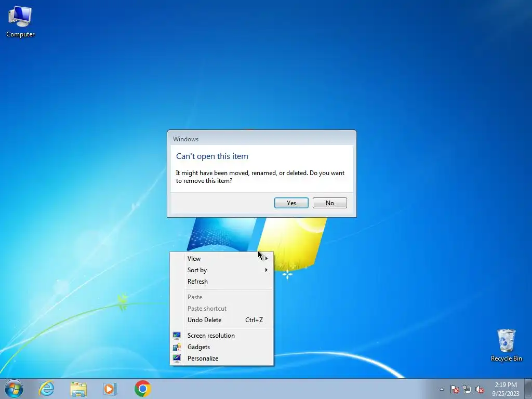Open the Sort by submenu
This screenshot has width=532, height=399.
[x=221, y=270]
